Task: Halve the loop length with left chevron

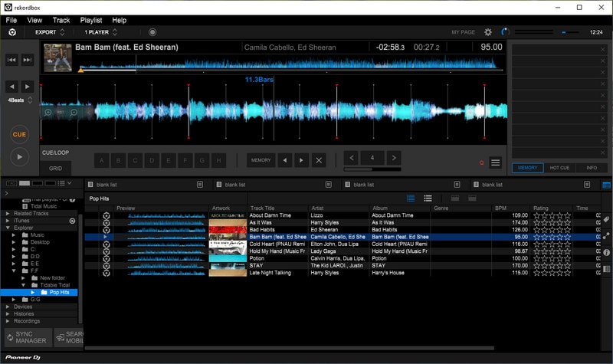Action: (352, 158)
